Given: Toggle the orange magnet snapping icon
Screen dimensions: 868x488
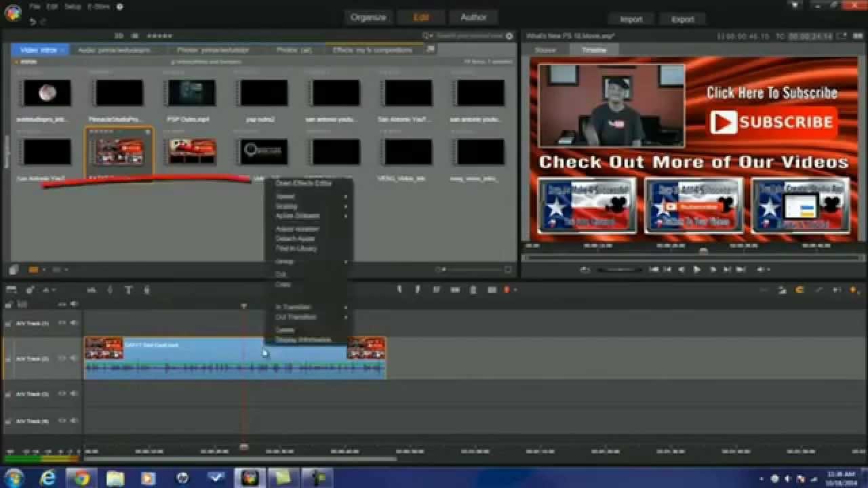Looking at the screenshot, I should [x=800, y=290].
